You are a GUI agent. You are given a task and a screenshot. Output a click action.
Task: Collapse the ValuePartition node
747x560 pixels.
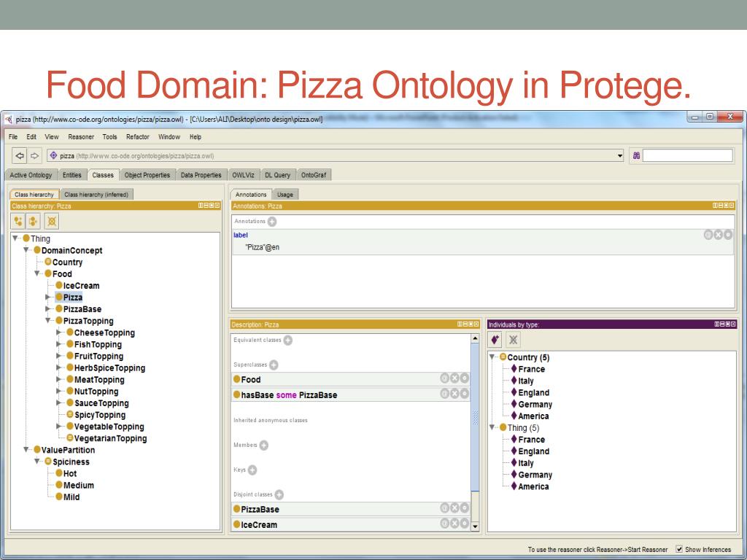(26, 449)
